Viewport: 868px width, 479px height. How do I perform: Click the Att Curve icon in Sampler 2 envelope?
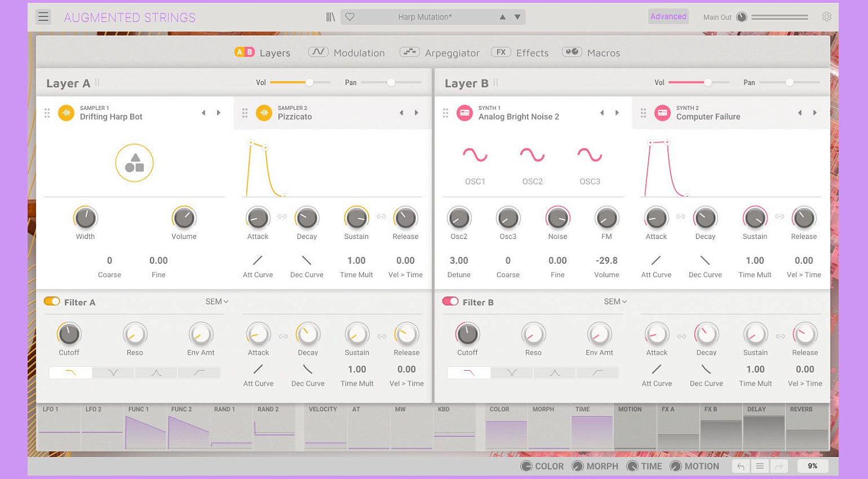[x=258, y=260]
